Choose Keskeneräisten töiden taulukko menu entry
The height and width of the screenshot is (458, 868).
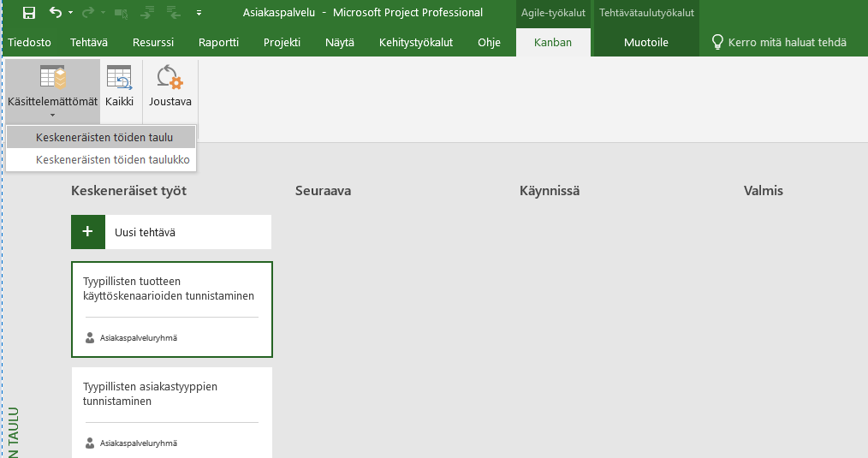[112, 159]
